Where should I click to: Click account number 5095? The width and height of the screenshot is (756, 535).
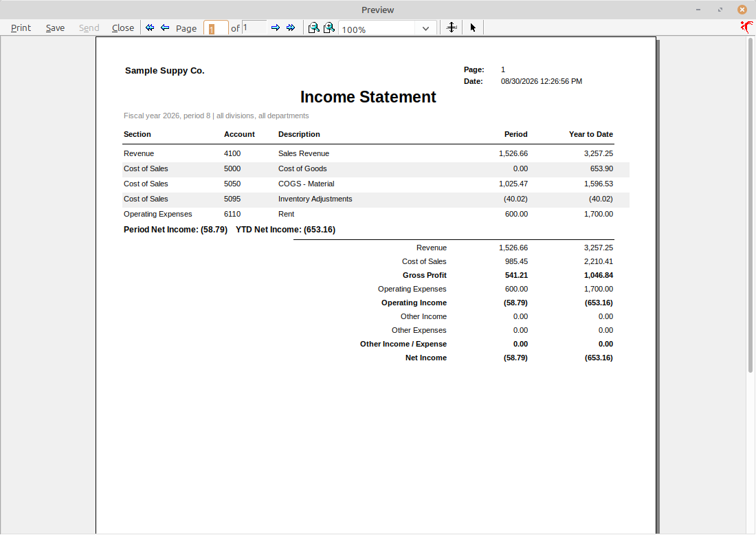pos(232,199)
